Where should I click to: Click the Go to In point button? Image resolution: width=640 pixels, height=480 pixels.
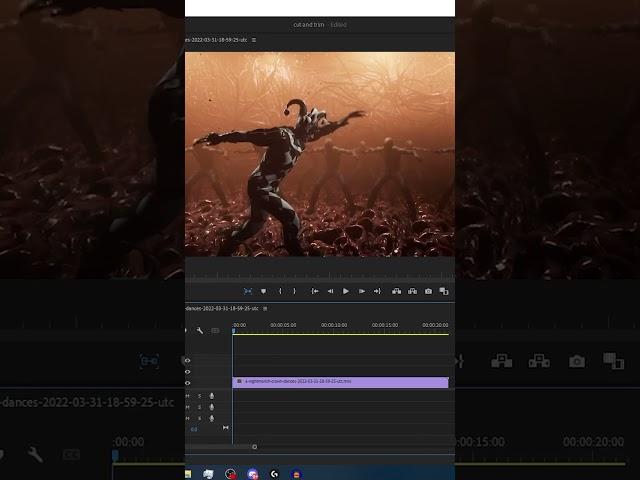315,291
